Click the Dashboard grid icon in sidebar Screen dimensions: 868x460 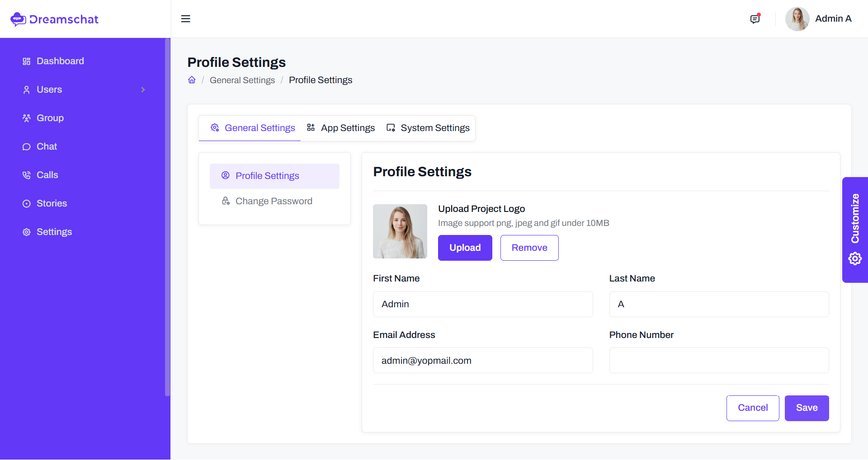pyautogui.click(x=27, y=61)
